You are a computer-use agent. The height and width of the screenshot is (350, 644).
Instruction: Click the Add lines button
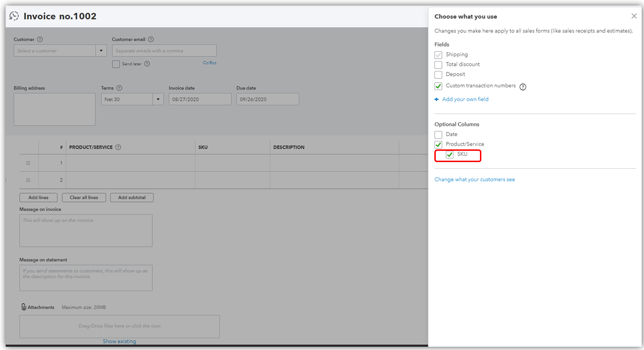(x=39, y=198)
